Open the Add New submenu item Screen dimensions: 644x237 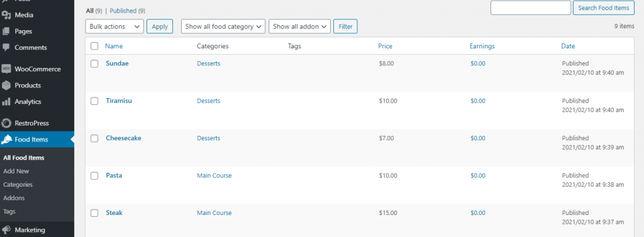[16, 171]
